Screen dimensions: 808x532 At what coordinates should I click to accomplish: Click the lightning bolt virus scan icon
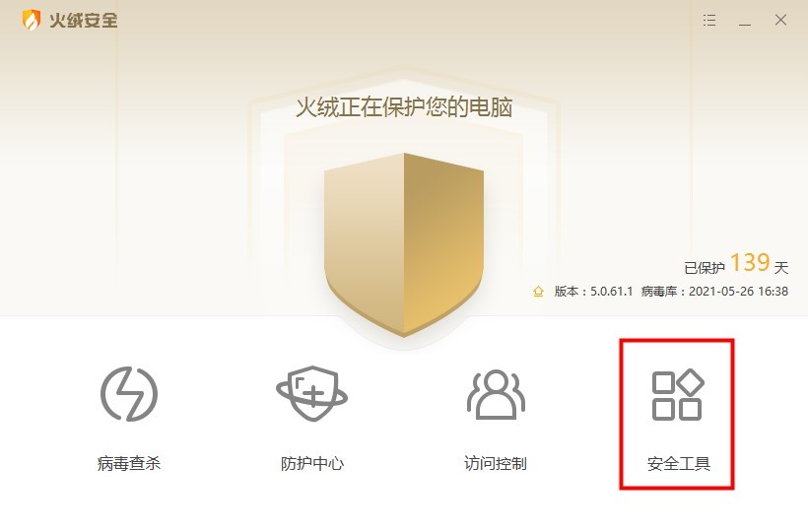pyautogui.click(x=129, y=394)
